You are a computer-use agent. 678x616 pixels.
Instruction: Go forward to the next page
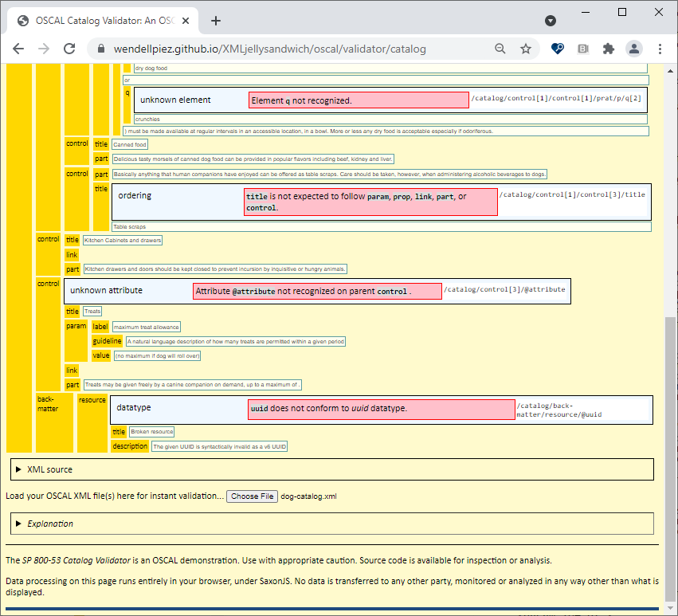[x=44, y=49]
